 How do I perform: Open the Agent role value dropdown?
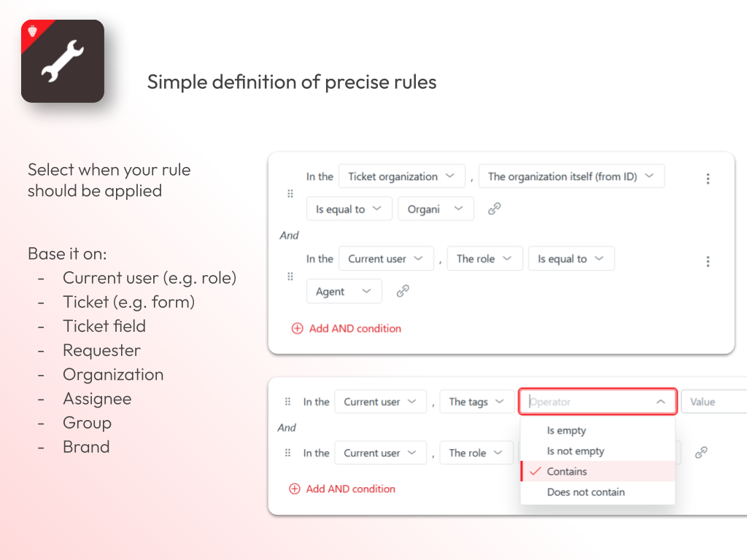[x=344, y=292]
